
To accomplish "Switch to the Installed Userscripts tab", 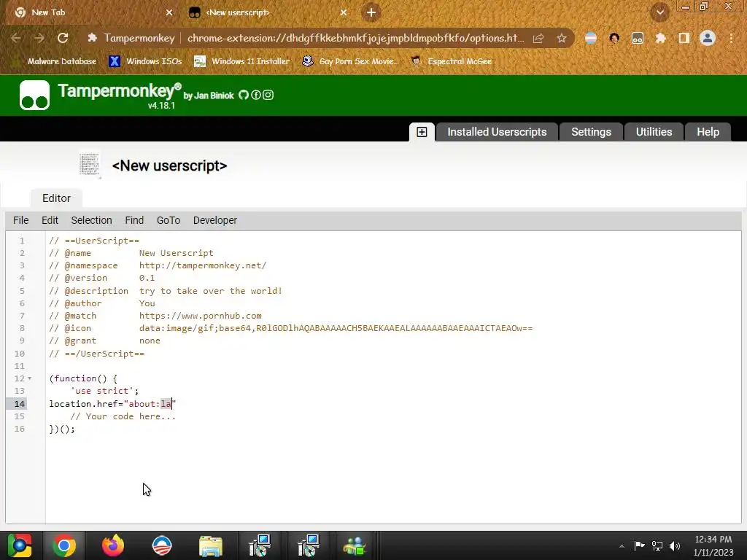I will 497,132.
